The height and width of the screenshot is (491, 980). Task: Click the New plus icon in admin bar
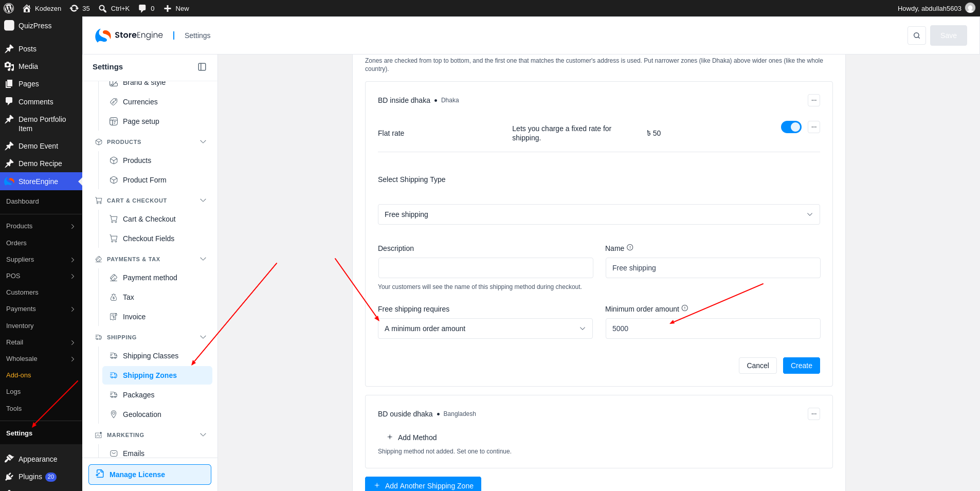coord(167,8)
